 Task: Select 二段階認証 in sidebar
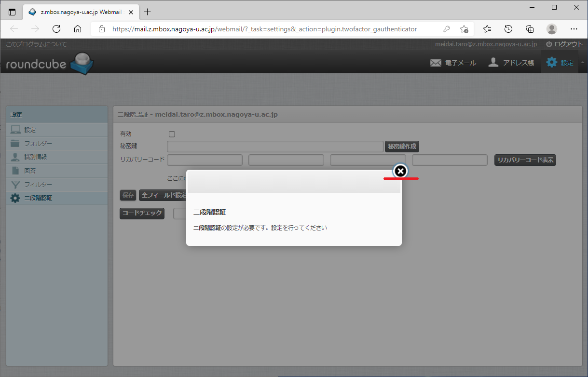tap(38, 198)
